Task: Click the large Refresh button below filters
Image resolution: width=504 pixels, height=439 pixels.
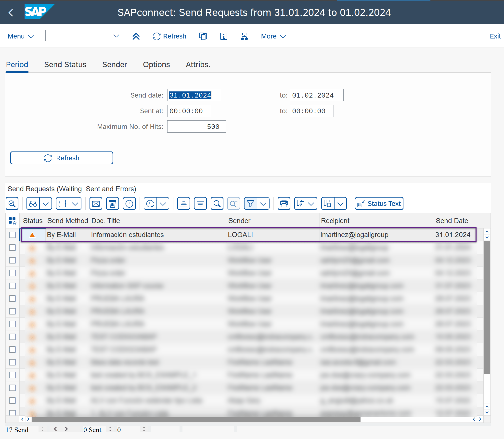Action: [x=62, y=158]
